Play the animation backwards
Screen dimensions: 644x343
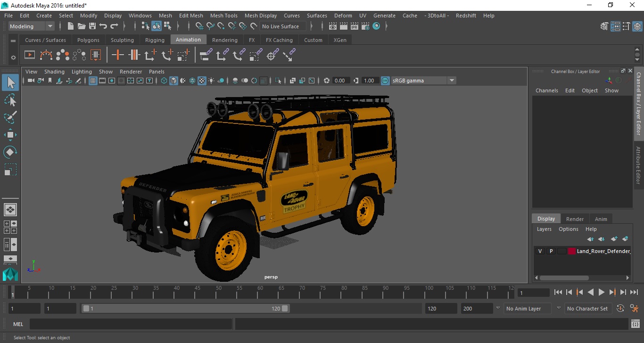(x=591, y=292)
